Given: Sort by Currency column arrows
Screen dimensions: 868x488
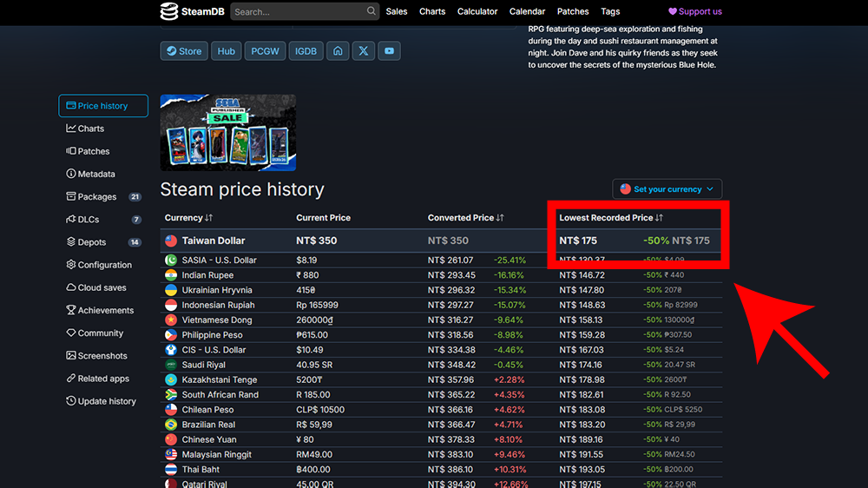Looking at the screenshot, I should (208, 218).
